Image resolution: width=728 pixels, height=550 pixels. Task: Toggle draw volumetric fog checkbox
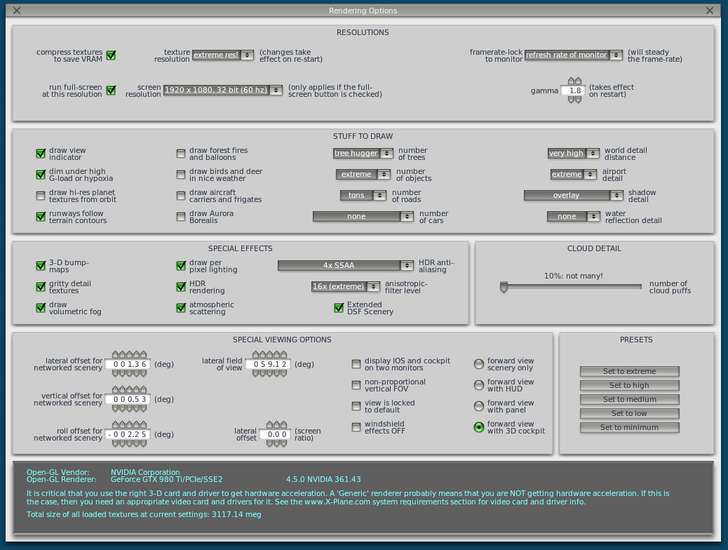tap(41, 308)
